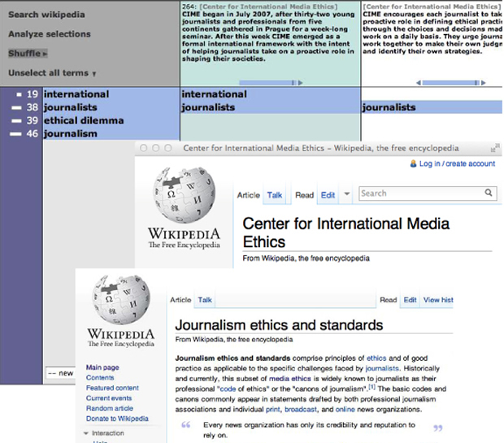Viewport: 504px width, 443px height.
Task: Open Current events in the sidebar
Action: coord(109,398)
